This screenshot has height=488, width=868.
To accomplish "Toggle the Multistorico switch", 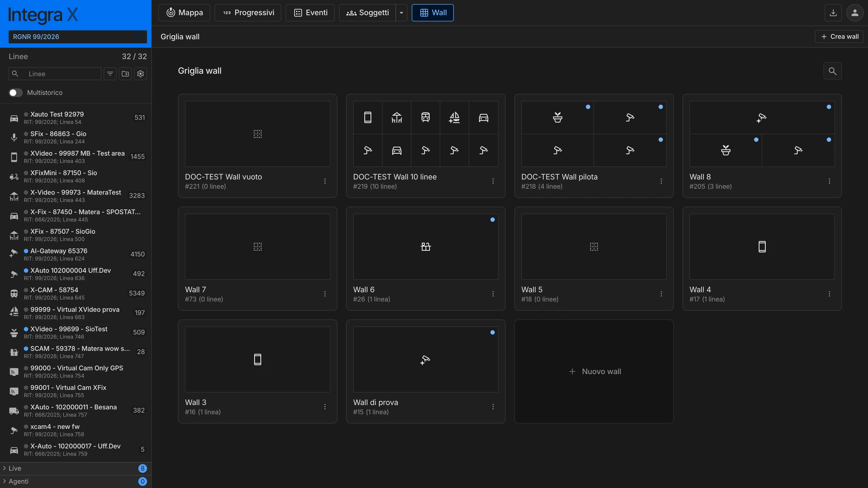I will click(16, 93).
